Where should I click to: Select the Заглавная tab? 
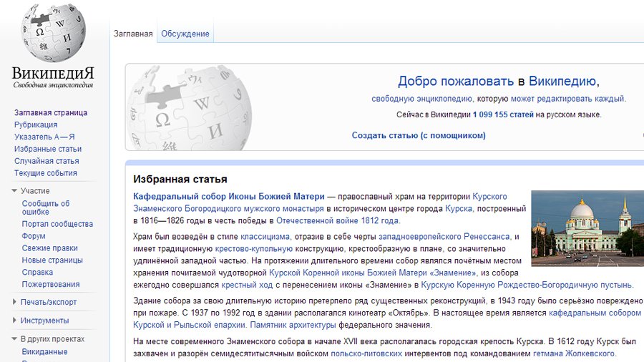click(133, 34)
